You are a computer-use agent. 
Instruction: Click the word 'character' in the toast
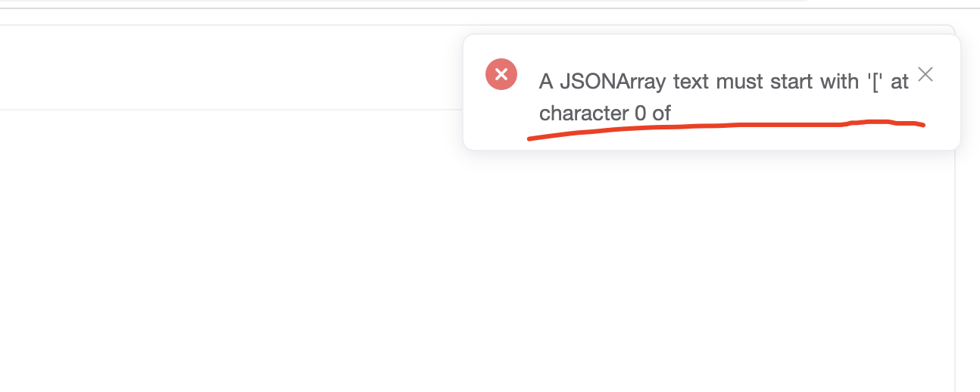[x=583, y=114]
